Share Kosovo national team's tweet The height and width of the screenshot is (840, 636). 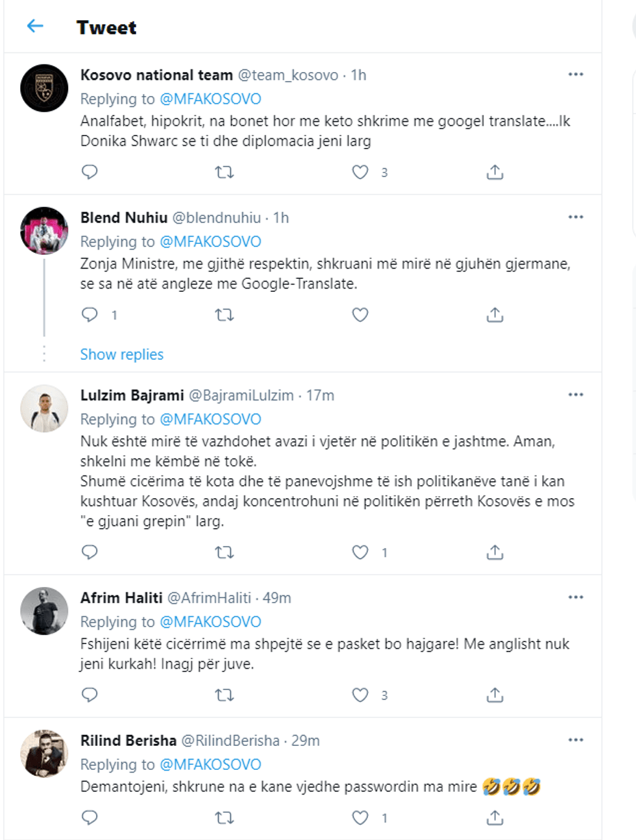pyautogui.click(x=495, y=172)
